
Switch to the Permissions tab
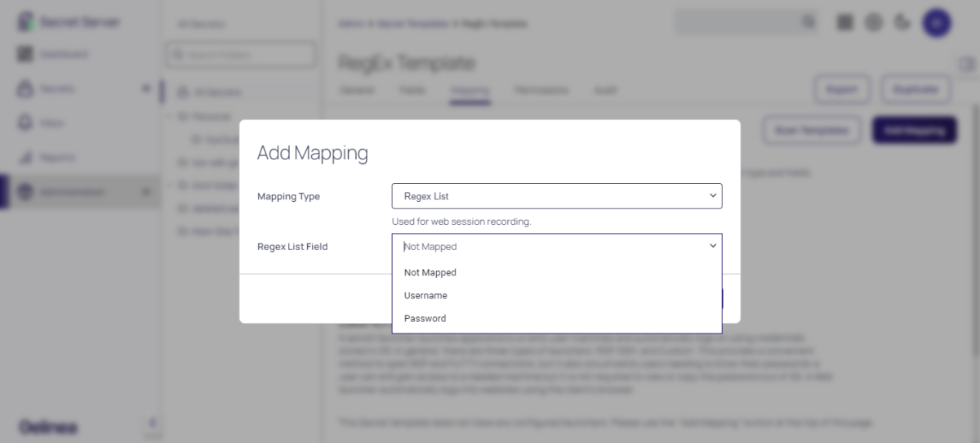541,90
